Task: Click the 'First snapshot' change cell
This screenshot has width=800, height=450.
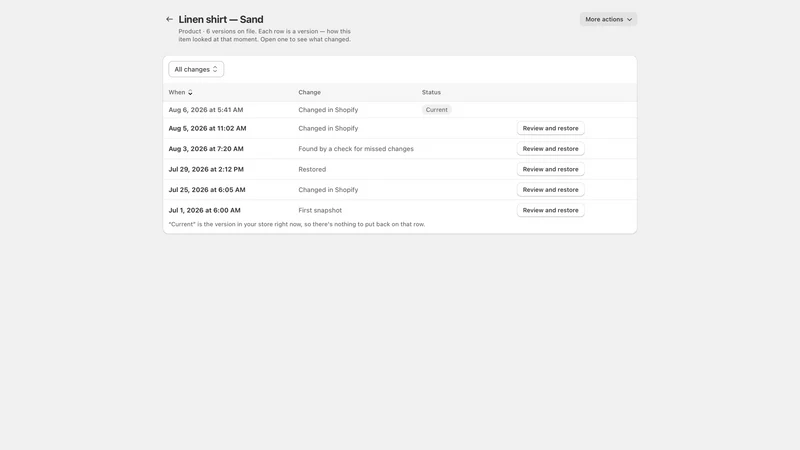Action: (320, 210)
